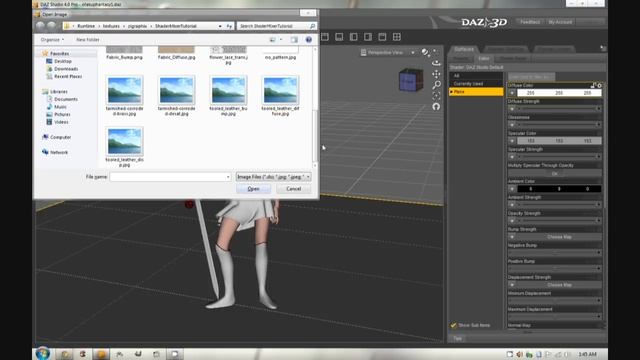Click the view cube in the viewport
640x360 pixels.
click(x=411, y=80)
